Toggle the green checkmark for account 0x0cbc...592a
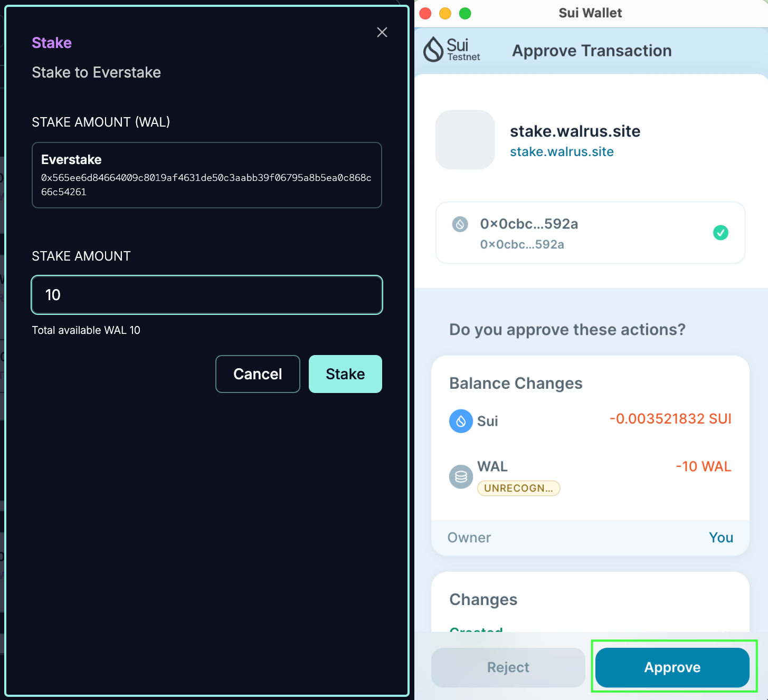This screenshot has height=700, width=768. click(720, 233)
